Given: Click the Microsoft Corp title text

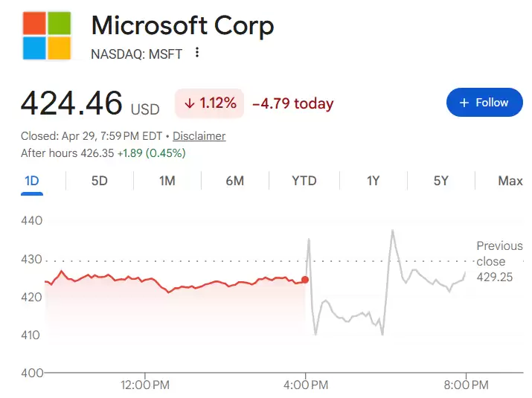Looking at the screenshot, I should pos(182,26).
